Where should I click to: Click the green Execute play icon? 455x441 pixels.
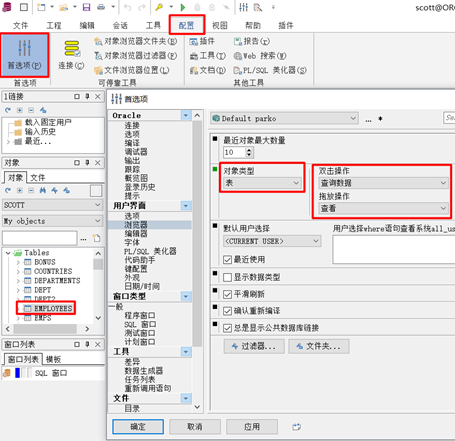[x=183, y=7]
